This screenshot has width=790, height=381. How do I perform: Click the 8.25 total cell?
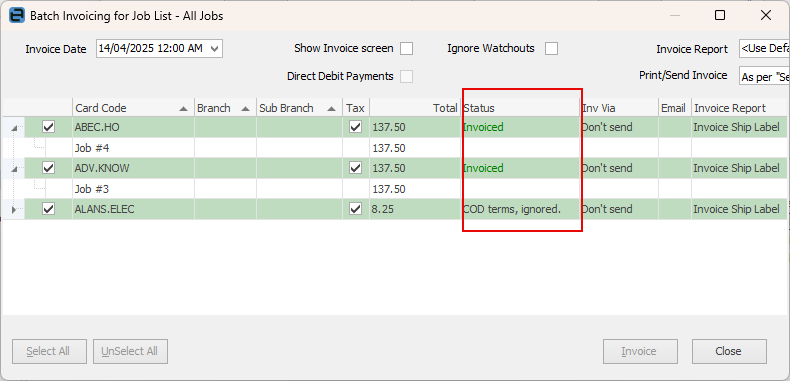click(x=415, y=209)
